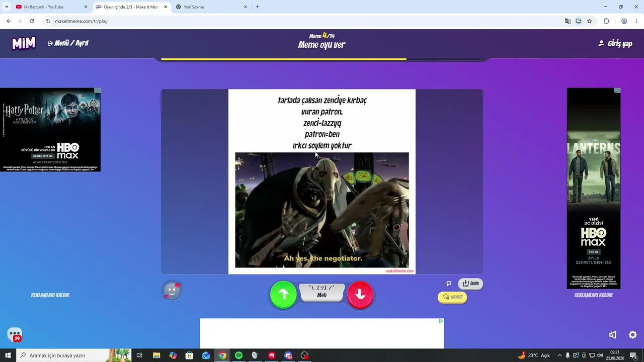The width and height of the screenshot is (644, 362).
Task: Report the meme using the flag icon
Action: 449,284
